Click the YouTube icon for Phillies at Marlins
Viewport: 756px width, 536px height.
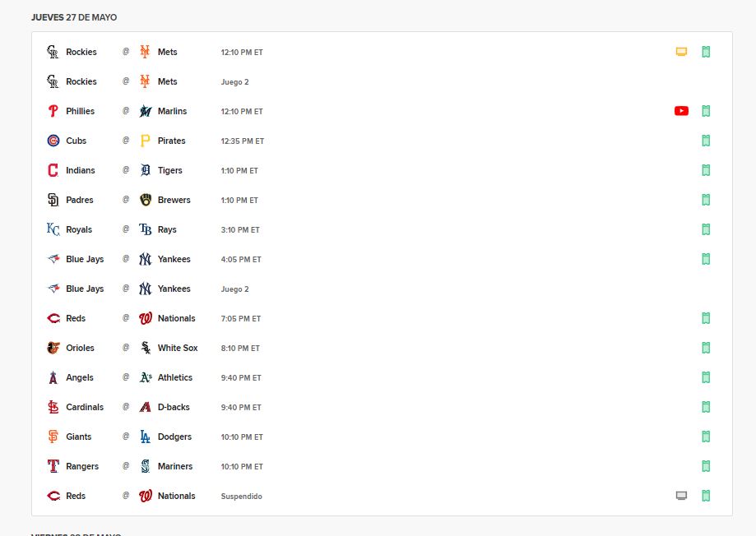click(x=681, y=111)
